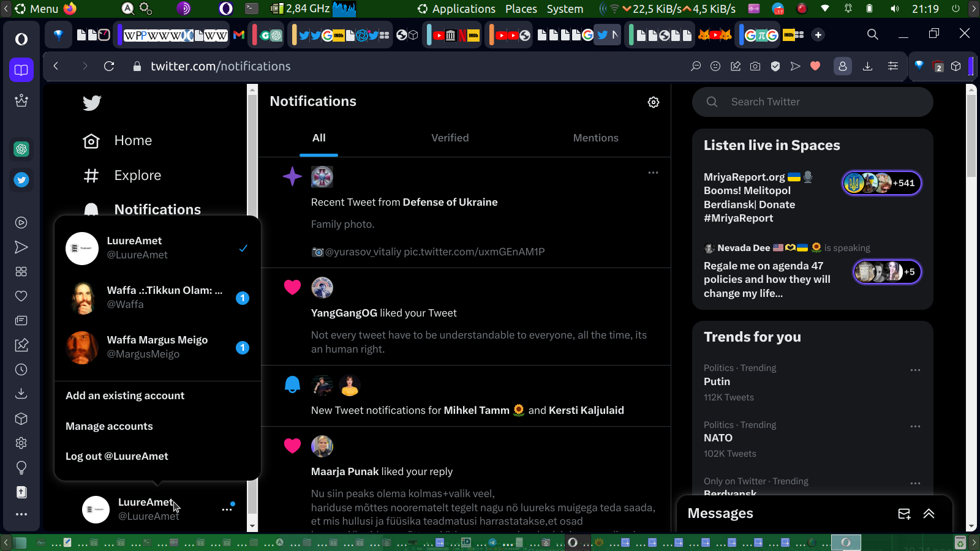Click the Twitter bird logo

(x=92, y=103)
